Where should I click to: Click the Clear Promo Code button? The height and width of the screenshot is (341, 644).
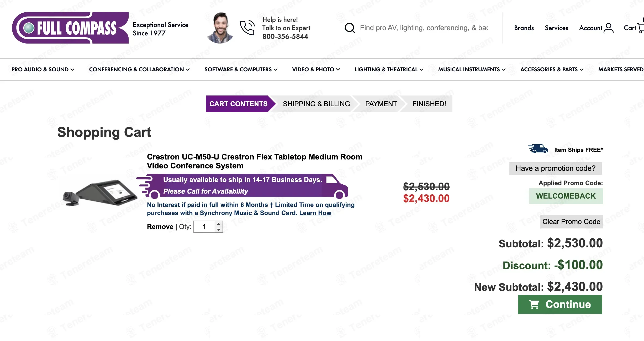tap(571, 222)
